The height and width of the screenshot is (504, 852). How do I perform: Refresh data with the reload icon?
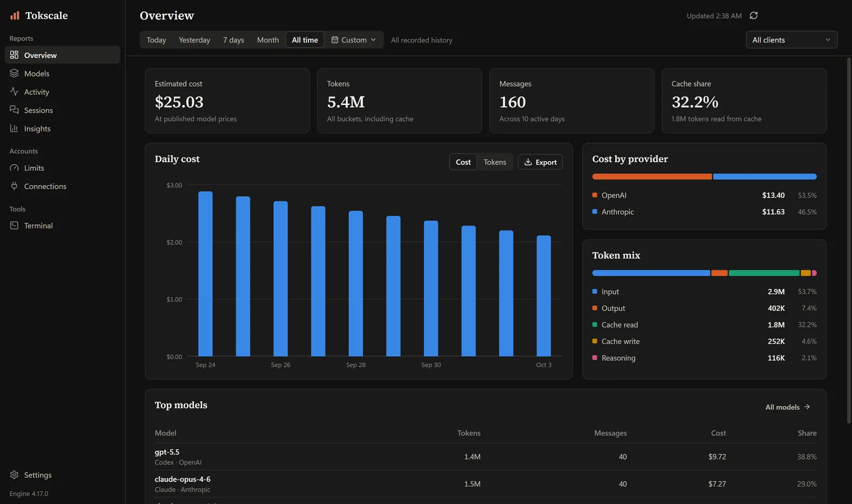(x=753, y=15)
